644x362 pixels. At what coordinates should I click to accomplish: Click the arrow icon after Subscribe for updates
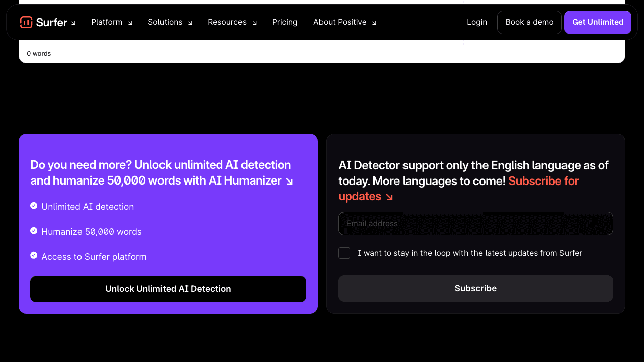click(389, 197)
